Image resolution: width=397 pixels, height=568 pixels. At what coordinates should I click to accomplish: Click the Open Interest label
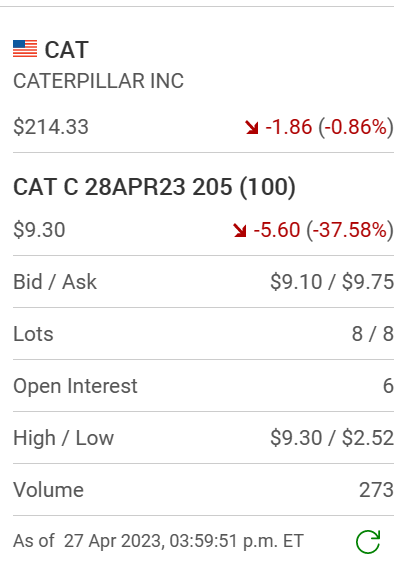click(75, 386)
